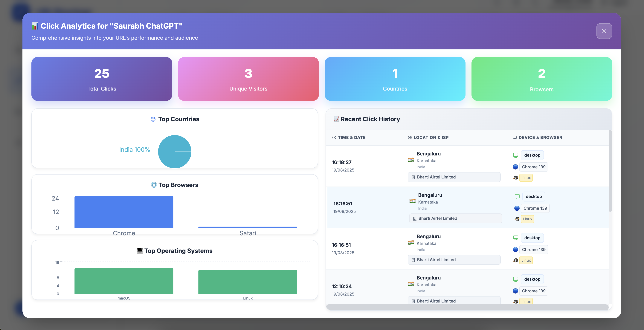Screen dimensions: 644x330
Task: Click the globe icon beside Top Countries
Action: pyautogui.click(x=153, y=119)
